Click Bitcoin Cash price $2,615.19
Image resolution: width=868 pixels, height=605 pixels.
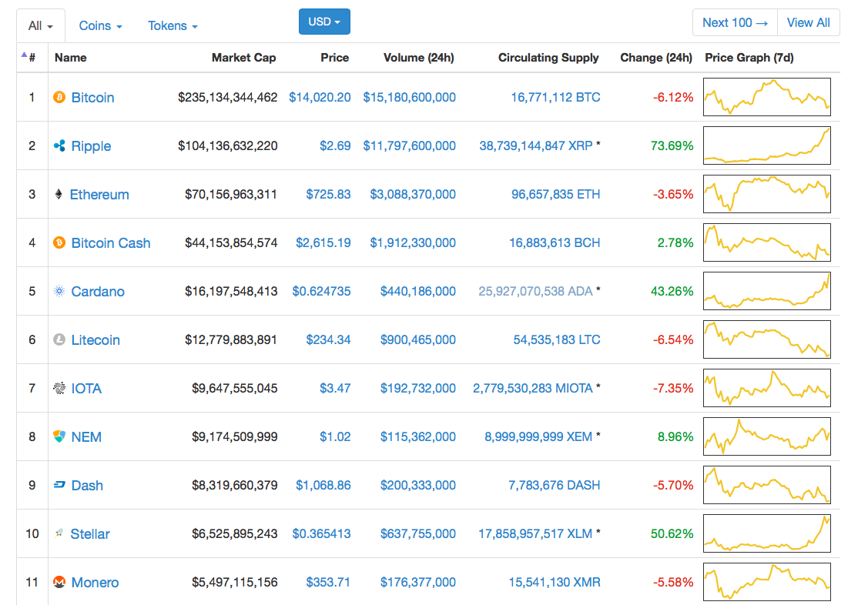pyautogui.click(x=323, y=242)
